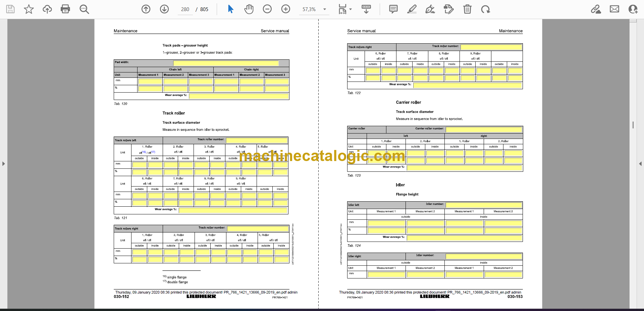Screen dimensions: 644x311
Task: Zoom out with the minus button
Action: (x=267, y=9)
